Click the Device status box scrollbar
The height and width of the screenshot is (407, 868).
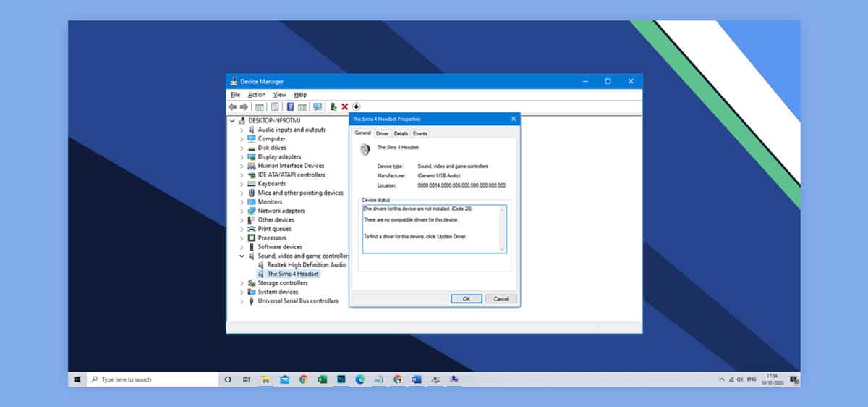503,229
